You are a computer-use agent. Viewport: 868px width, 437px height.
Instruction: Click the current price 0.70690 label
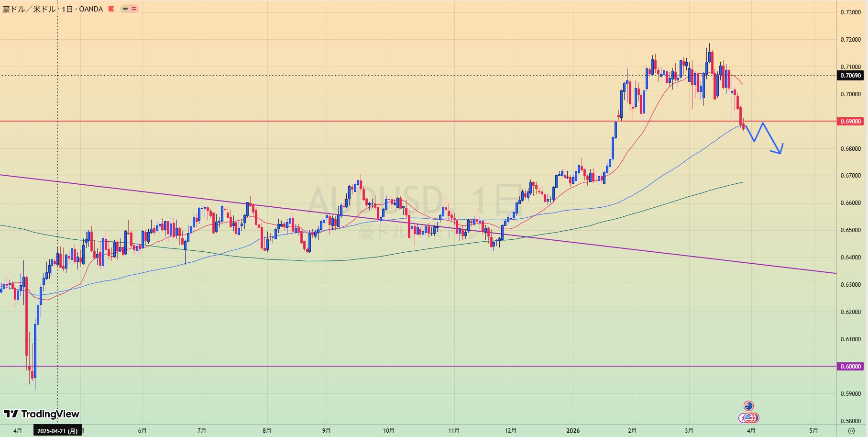(851, 76)
